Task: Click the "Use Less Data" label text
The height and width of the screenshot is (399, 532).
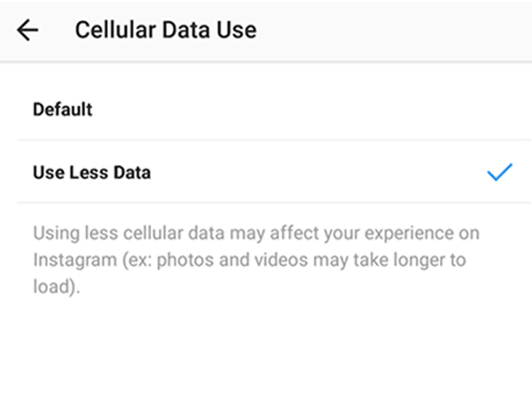Action: 91,173
